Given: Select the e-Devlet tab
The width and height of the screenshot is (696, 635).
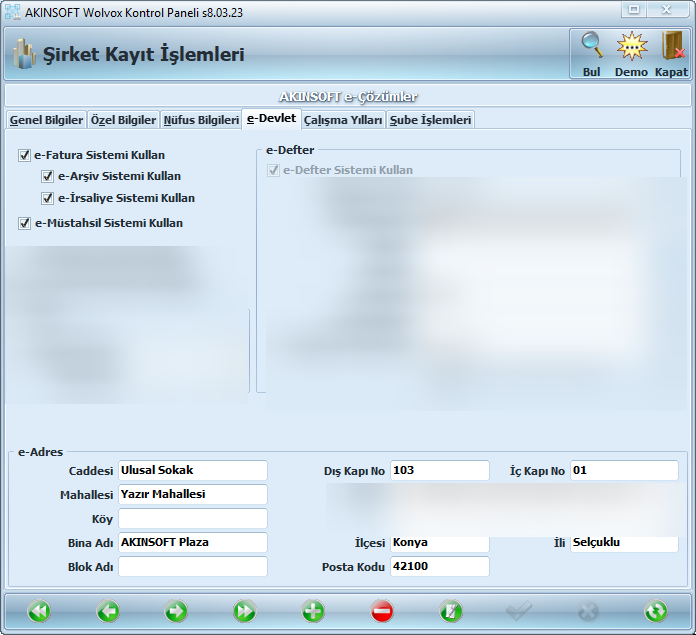Looking at the screenshot, I should point(271,118).
